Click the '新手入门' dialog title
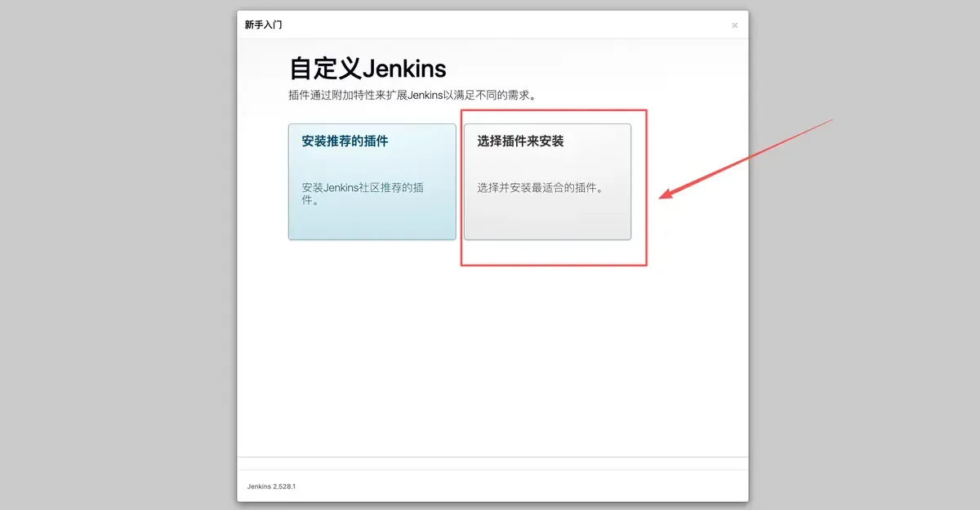 click(x=263, y=25)
